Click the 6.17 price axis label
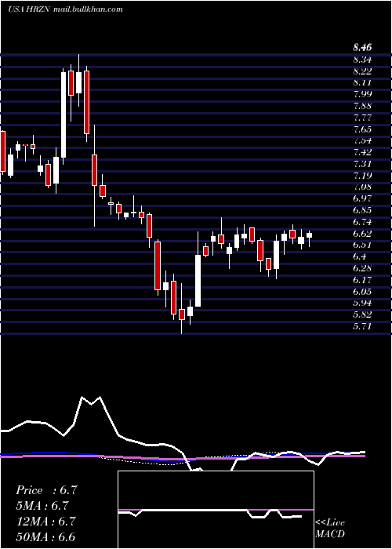The image size is (392, 549). (362, 280)
